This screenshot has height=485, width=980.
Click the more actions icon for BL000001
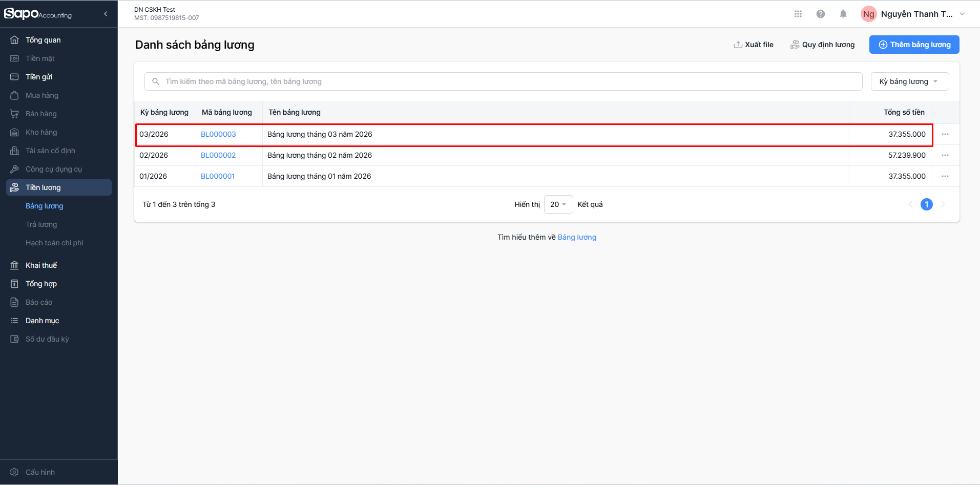click(x=945, y=176)
